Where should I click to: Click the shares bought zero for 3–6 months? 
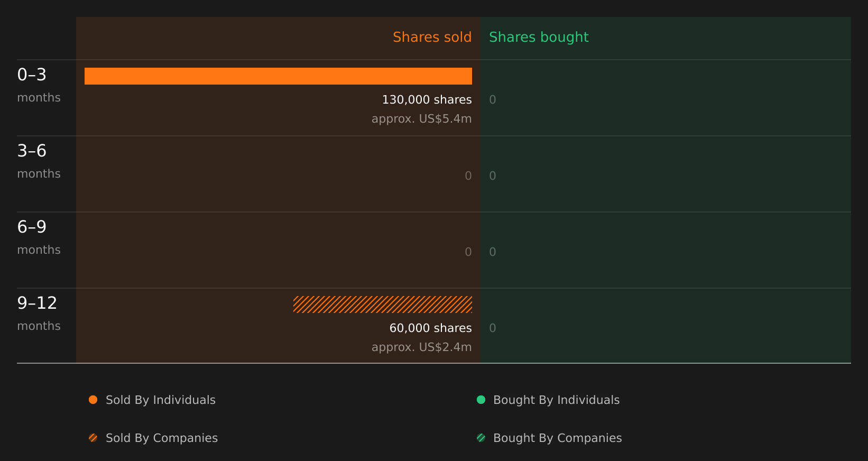coord(493,176)
